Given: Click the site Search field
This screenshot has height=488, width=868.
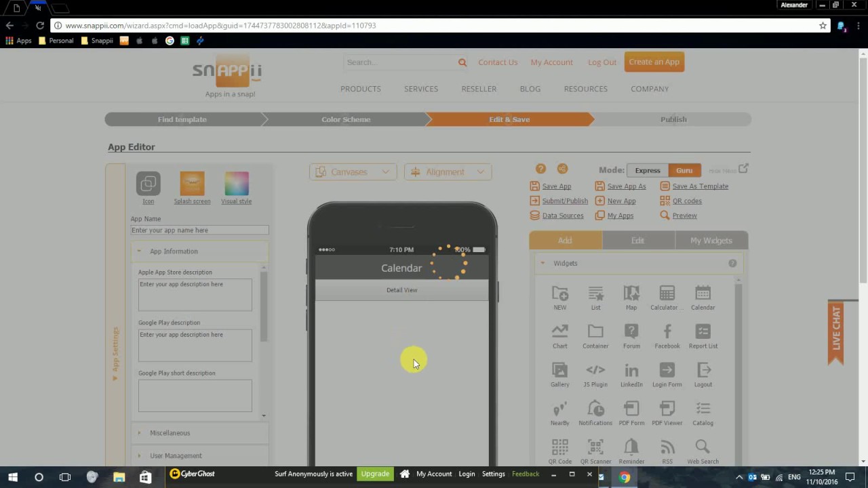Looking at the screenshot, I should pyautogui.click(x=400, y=62).
